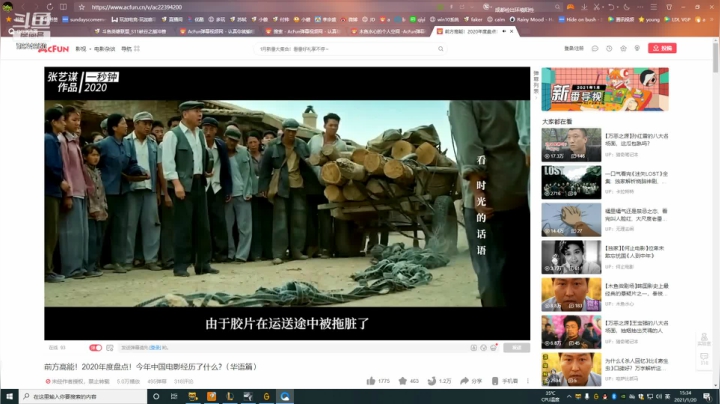This screenshot has height=404, width=720.
Task: Open the AcFun messages icon in header
Action: [595, 48]
